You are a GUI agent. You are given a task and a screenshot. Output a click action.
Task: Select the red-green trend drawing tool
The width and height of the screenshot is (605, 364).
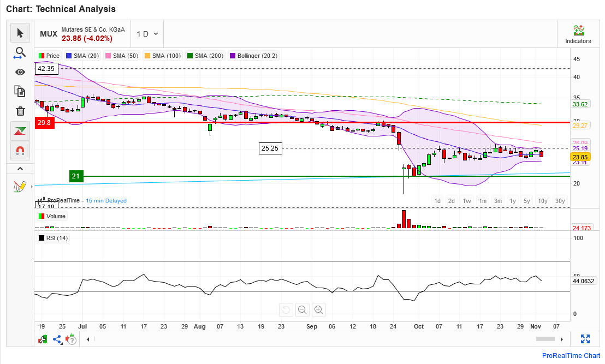click(20, 131)
